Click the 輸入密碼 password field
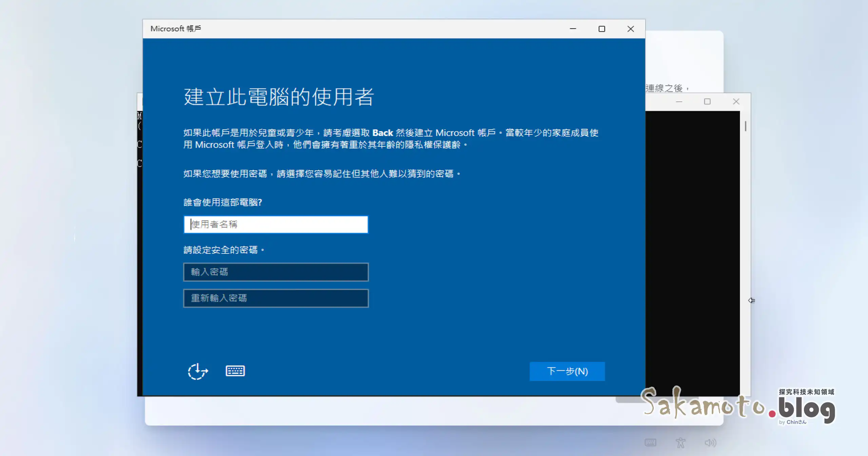Viewport: 868px width, 456px height. [x=276, y=272]
